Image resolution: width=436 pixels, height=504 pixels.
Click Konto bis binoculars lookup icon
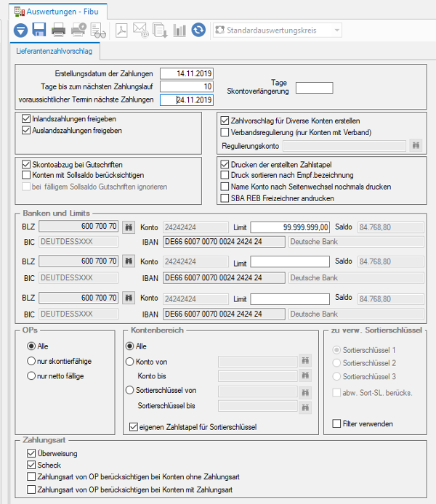[305, 375]
